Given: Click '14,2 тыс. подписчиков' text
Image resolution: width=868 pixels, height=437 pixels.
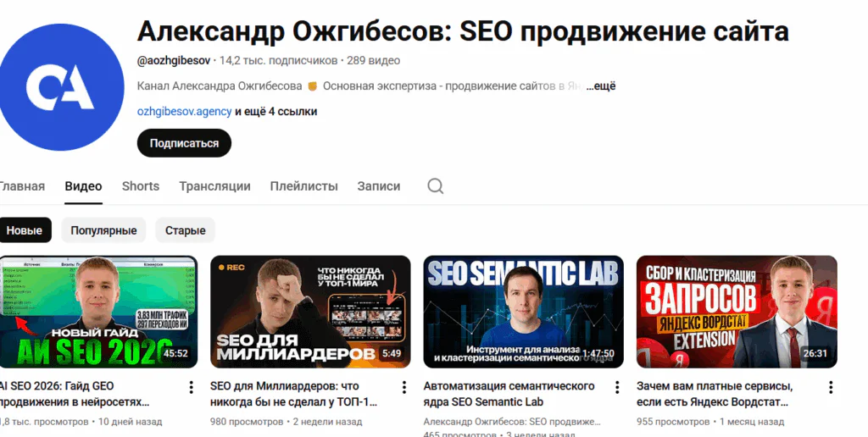Looking at the screenshot, I should click(x=278, y=60).
